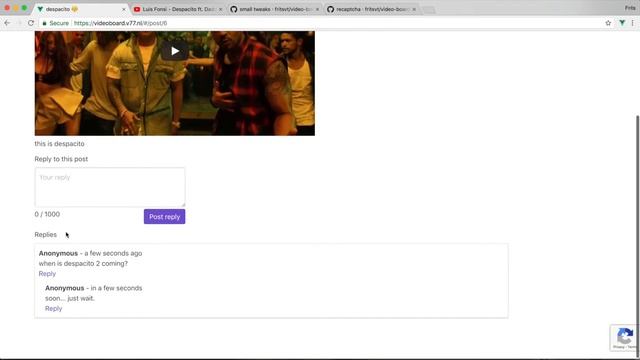Click the Reply to this post label

tap(61, 159)
